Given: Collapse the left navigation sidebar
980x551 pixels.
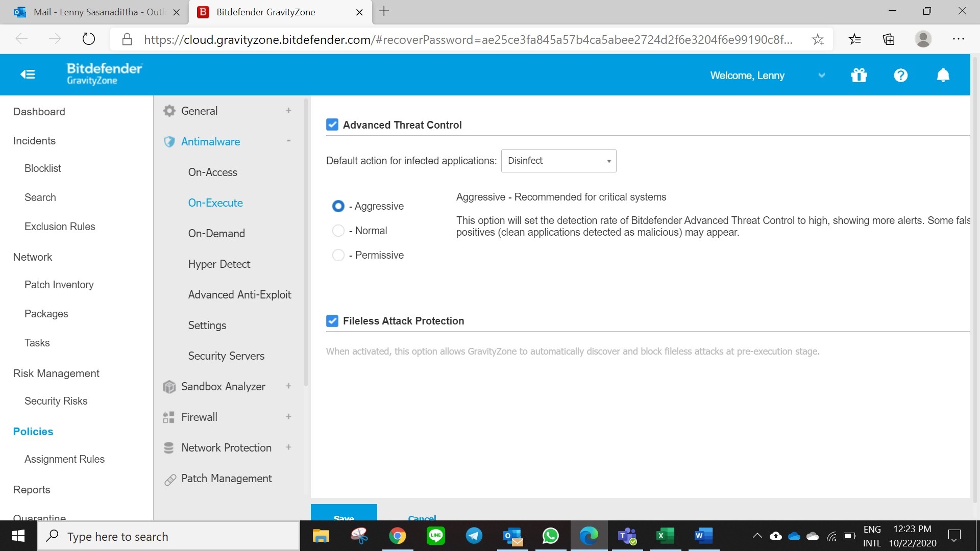Looking at the screenshot, I should 28,74.
